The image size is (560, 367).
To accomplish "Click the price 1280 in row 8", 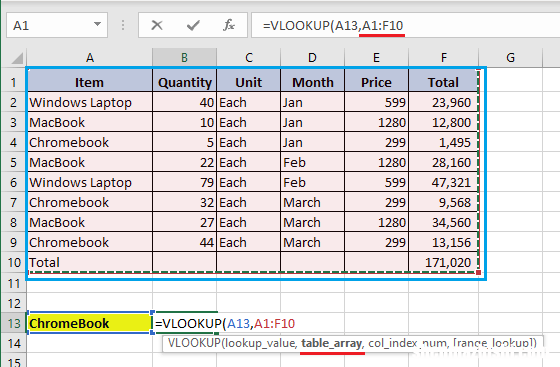I will [376, 222].
